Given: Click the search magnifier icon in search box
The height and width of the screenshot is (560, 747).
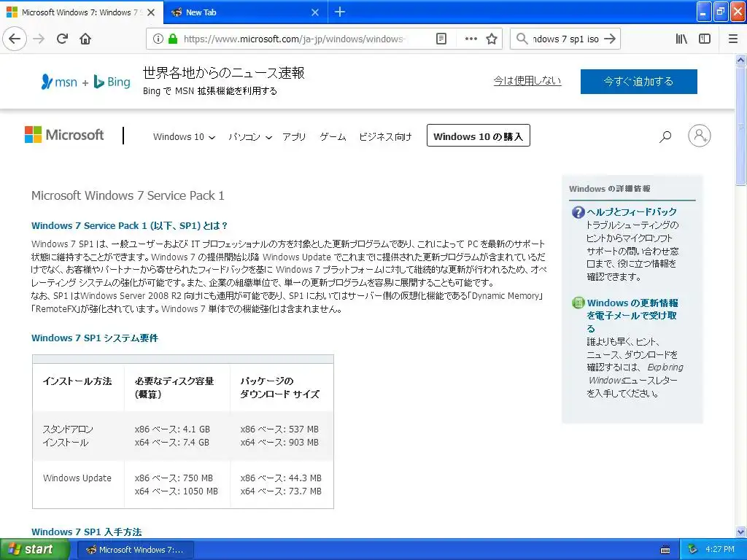Looking at the screenshot, I should click(x=522, y=39).
